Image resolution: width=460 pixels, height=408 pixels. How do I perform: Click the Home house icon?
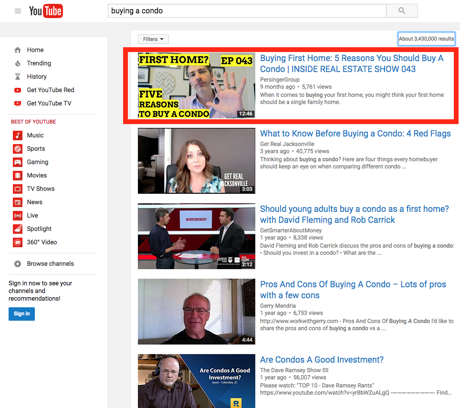click(x=18, y=50)
